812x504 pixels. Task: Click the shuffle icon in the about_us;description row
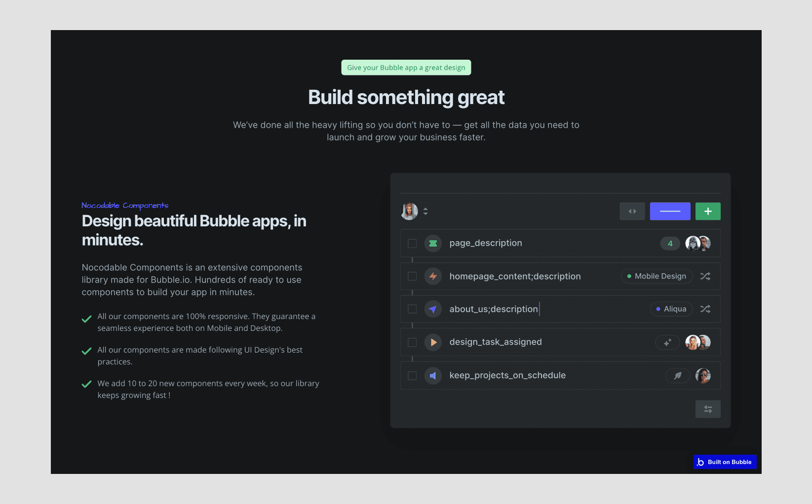705,309
